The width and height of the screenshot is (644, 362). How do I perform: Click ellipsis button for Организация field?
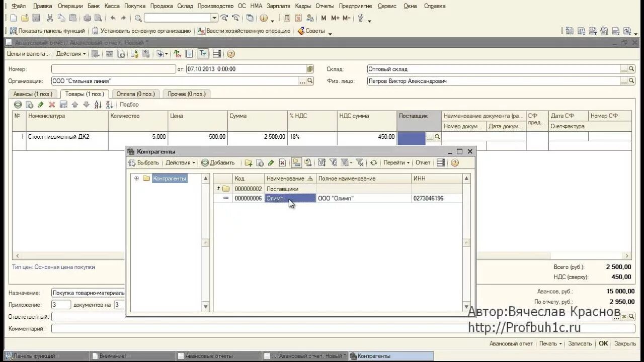coord(303,81)
